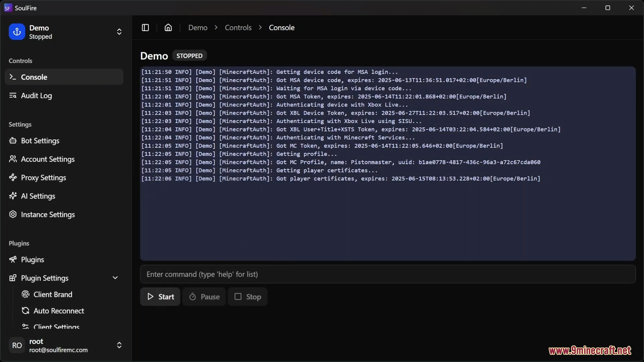The width and height of the screenshot is (644, 362).
Task: Start the Demo instance
Action: [x=160, y=297]
